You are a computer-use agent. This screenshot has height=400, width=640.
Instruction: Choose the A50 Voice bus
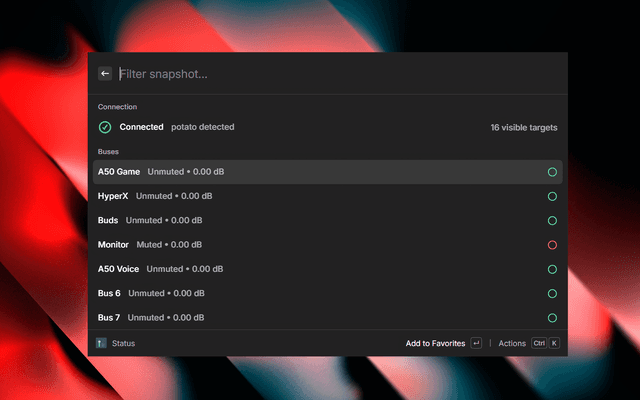(x=300, y=269)
